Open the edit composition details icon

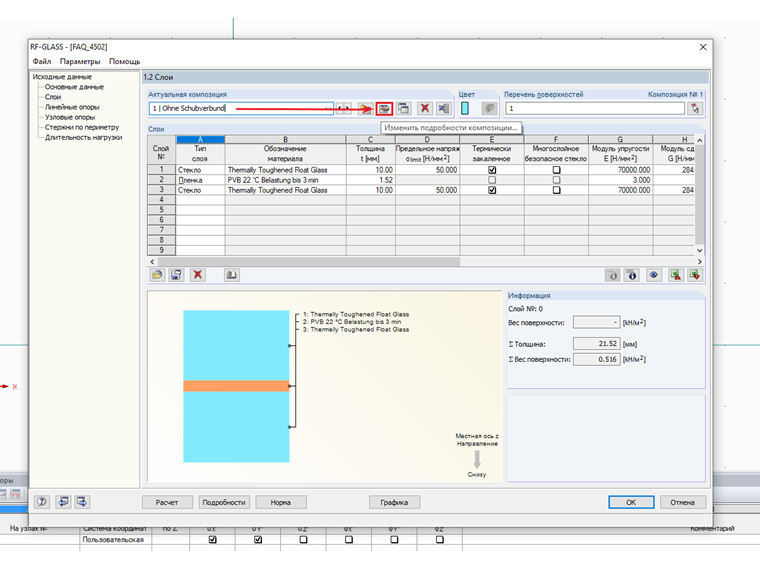(x=384, y=109)
